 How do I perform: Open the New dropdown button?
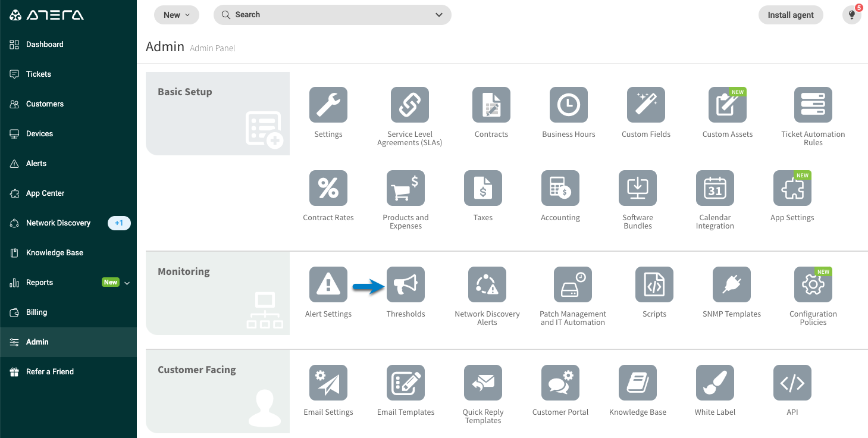(x=177, y=15)
